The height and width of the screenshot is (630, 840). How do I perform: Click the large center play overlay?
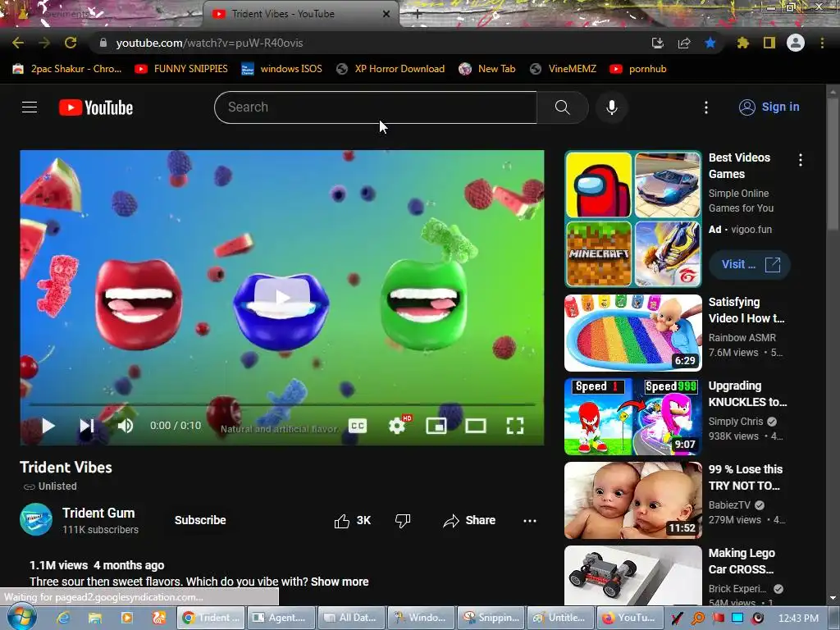click(282, 296)
